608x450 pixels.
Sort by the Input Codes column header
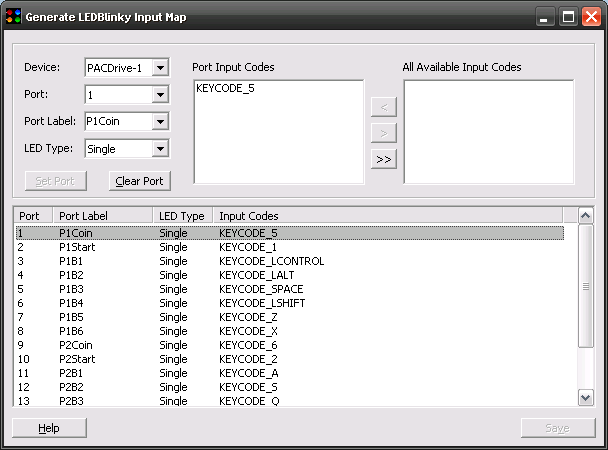[x=388, y=216]
